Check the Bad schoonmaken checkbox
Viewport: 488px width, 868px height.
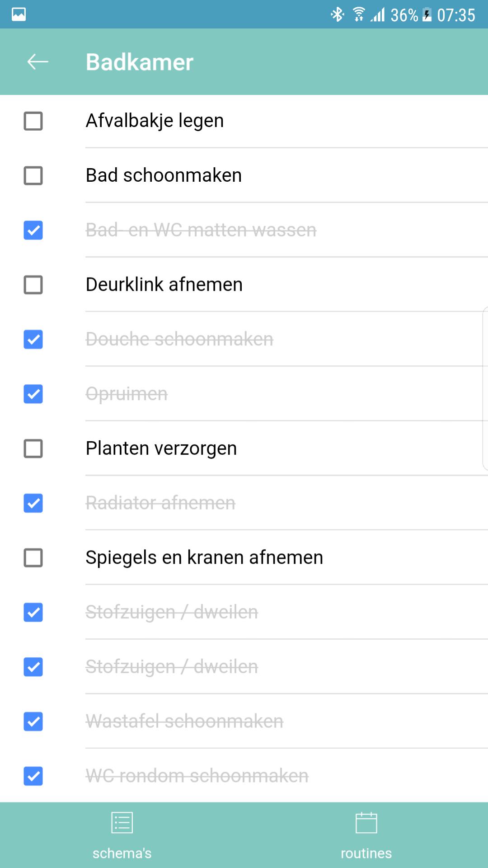33,176
